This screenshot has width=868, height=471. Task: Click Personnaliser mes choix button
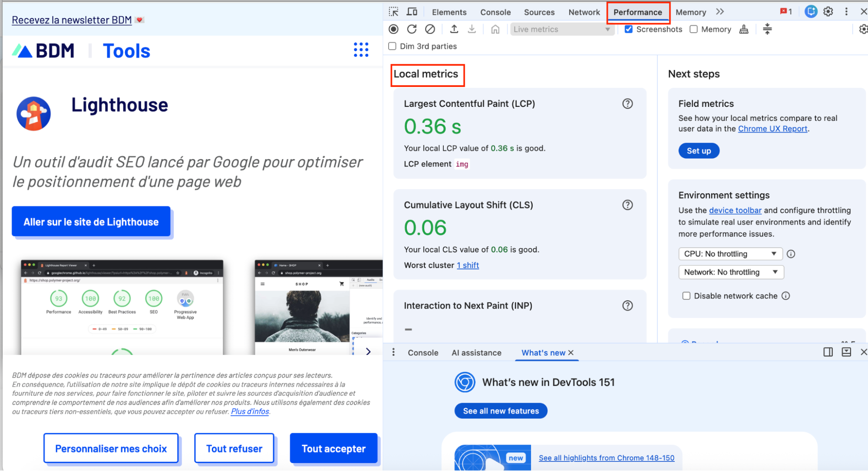[x=111, y=448]
